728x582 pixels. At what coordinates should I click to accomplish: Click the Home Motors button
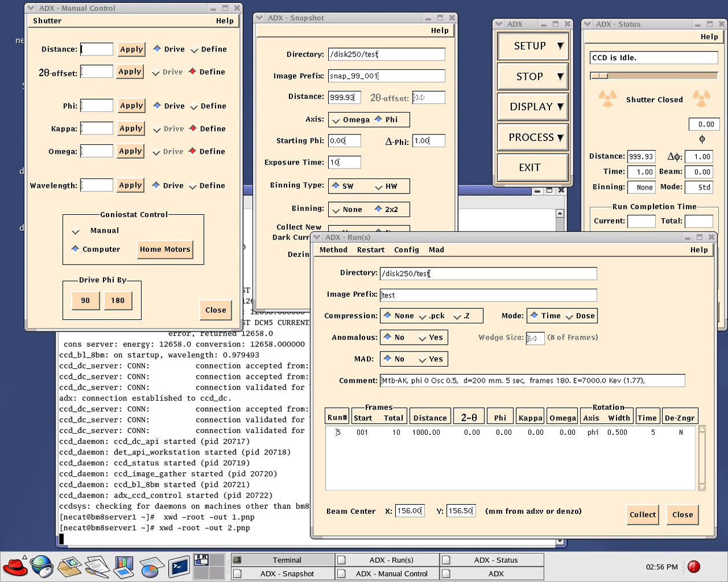pyautogui.click(x=165, y=249)
